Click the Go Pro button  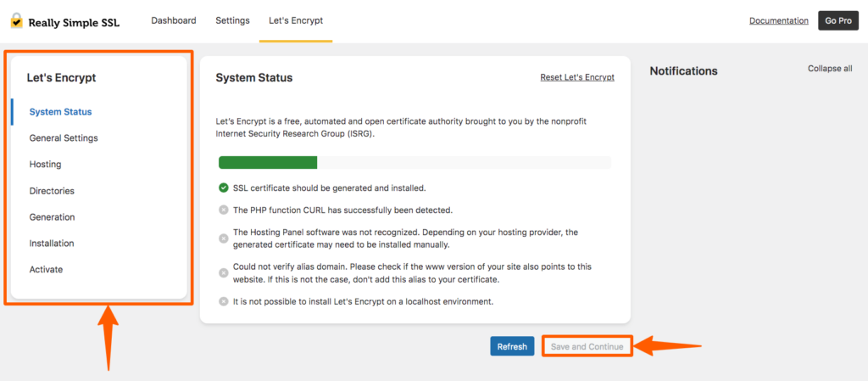(838, 20)
